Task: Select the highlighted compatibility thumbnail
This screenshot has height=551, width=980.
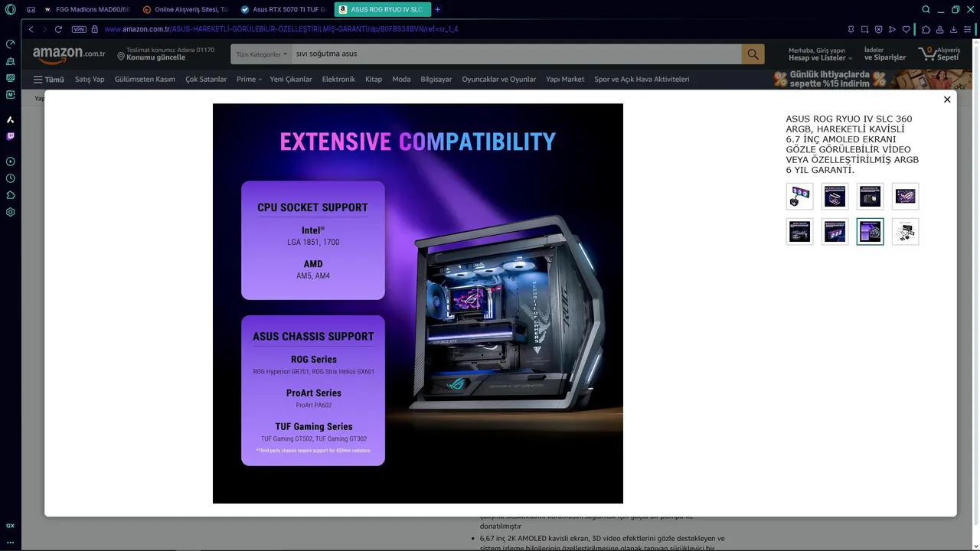Action: click(870, 232)
